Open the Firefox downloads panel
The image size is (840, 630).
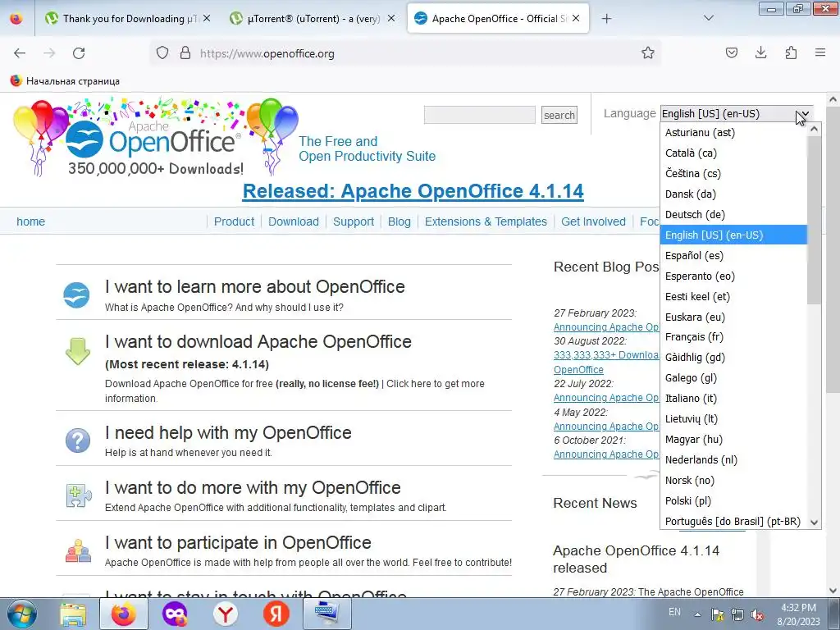point(760,53)
